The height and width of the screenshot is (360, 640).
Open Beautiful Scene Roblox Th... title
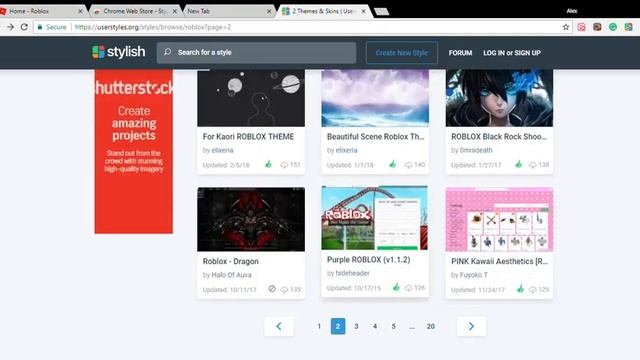click(376, 137)
